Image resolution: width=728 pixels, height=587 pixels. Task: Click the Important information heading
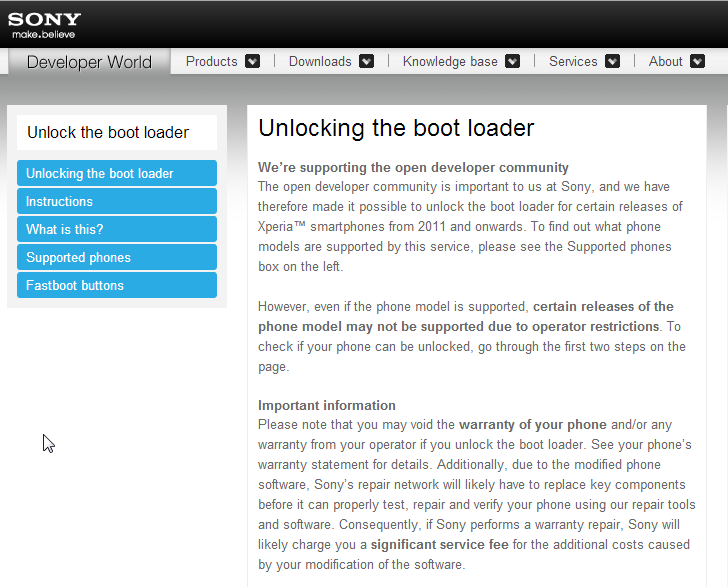(327, 405)
